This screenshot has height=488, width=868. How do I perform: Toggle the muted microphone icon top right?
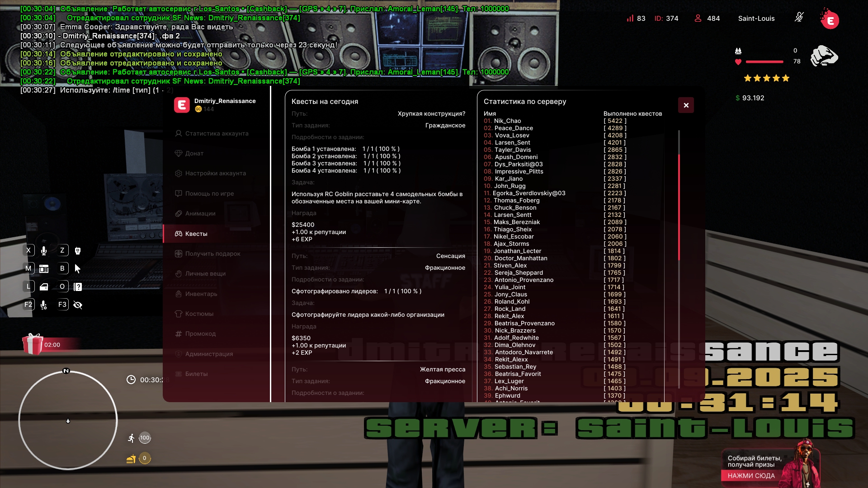[799, 18]
